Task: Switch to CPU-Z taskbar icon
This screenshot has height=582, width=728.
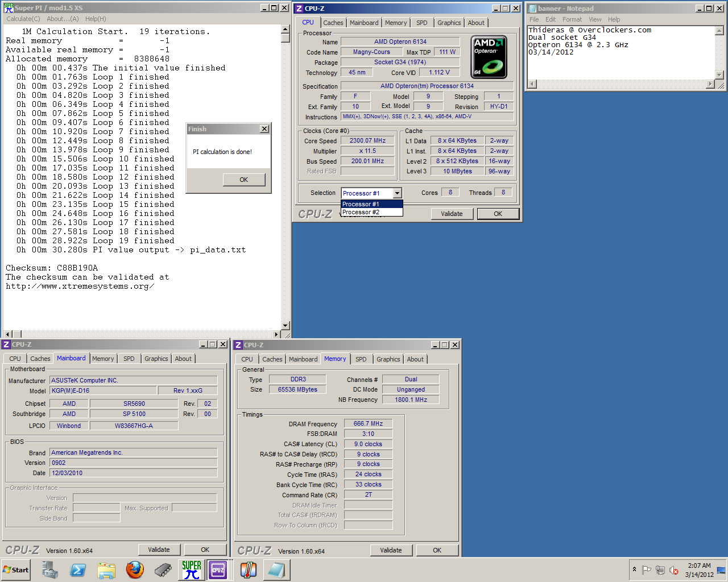Action: pyautogui.click(x=218, y=569)
